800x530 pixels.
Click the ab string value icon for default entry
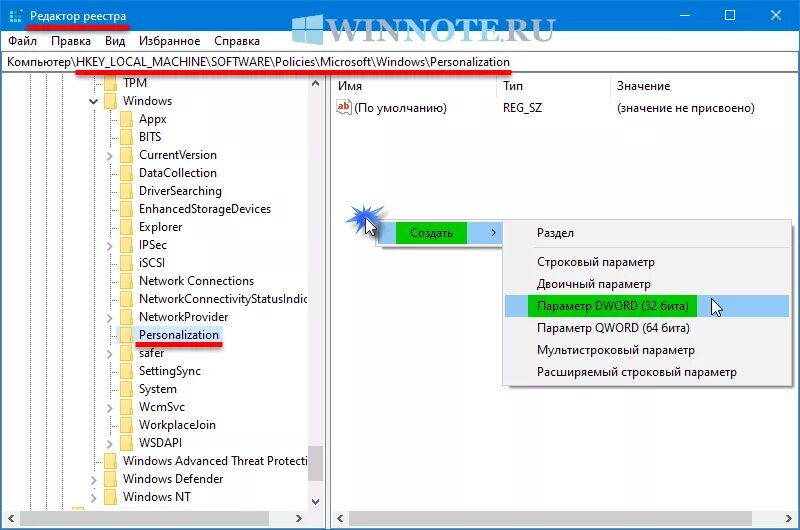pyautogui.click(x=344, y=108)
